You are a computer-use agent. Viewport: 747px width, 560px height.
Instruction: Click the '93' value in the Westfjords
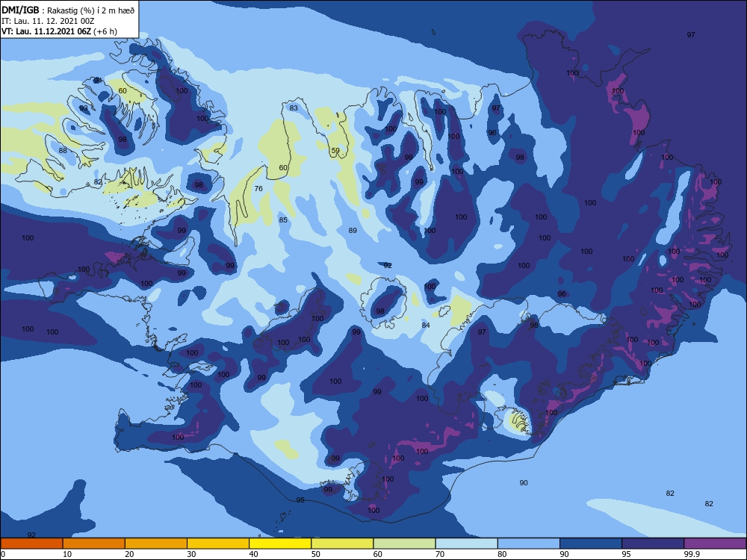[x=84, y=108]
